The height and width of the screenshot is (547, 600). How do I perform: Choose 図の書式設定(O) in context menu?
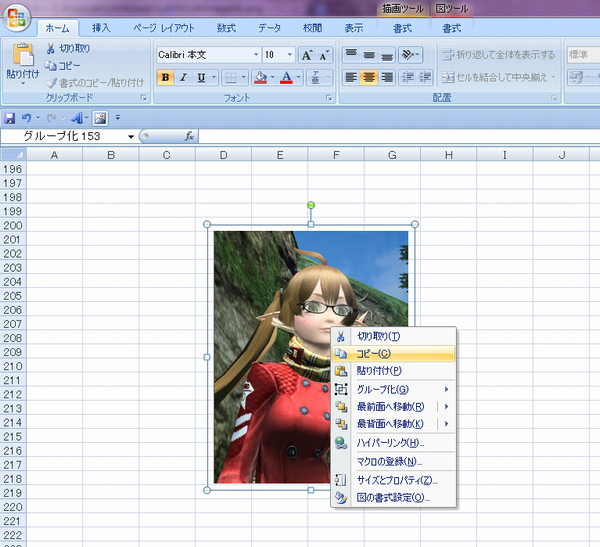tap(394, 498)
